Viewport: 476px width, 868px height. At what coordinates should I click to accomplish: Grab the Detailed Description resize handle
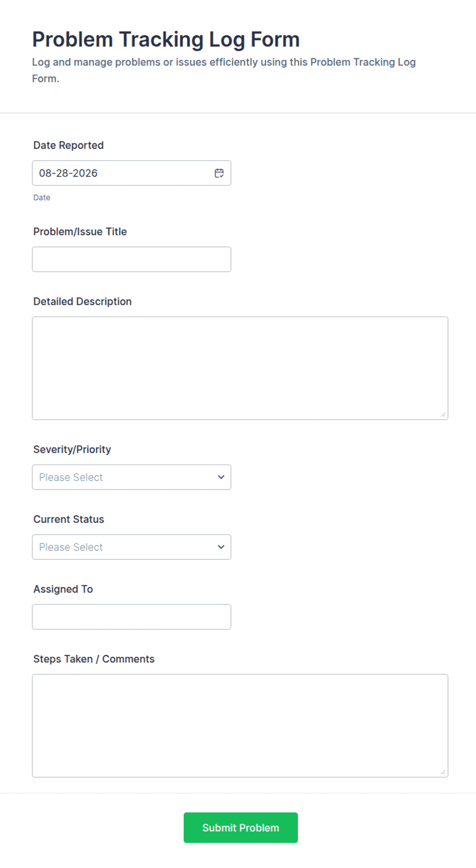(x=443, y=414)
